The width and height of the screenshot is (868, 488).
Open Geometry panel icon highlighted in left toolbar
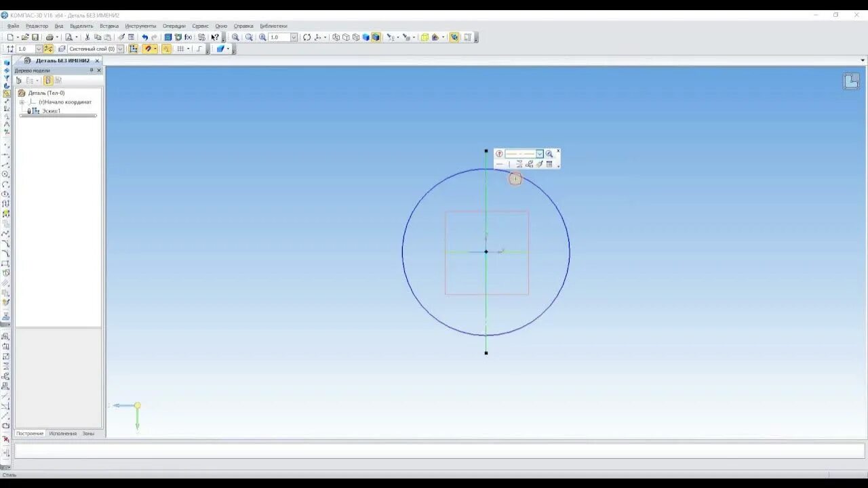coord(6,94)
